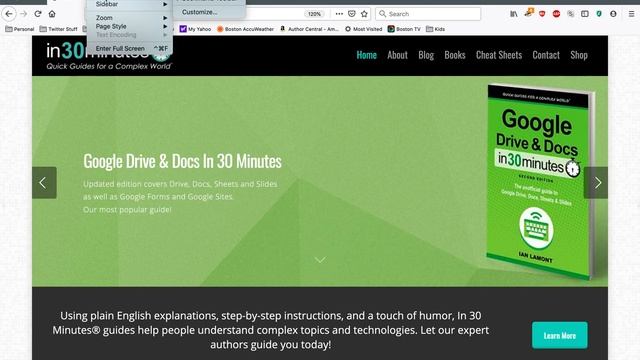
Task: Click the down chevron under the slider
Action: 320,260
